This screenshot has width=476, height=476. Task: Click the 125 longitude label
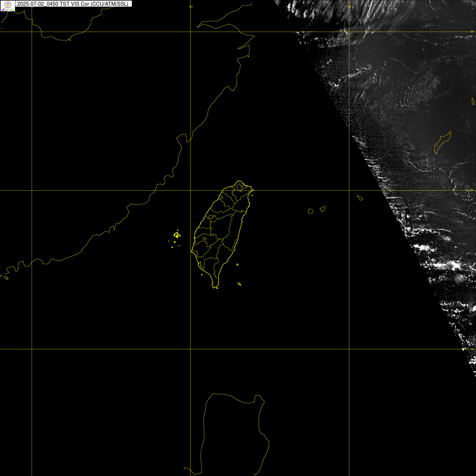[349, 7]
